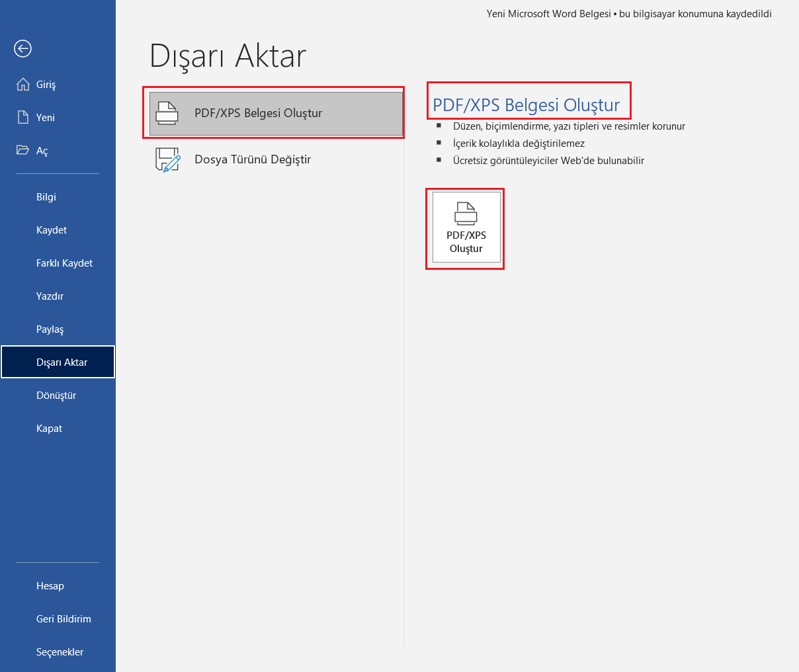799x672 pixels.
Task: Click the Dışarı Aktar page title
Action: point(228,56)
